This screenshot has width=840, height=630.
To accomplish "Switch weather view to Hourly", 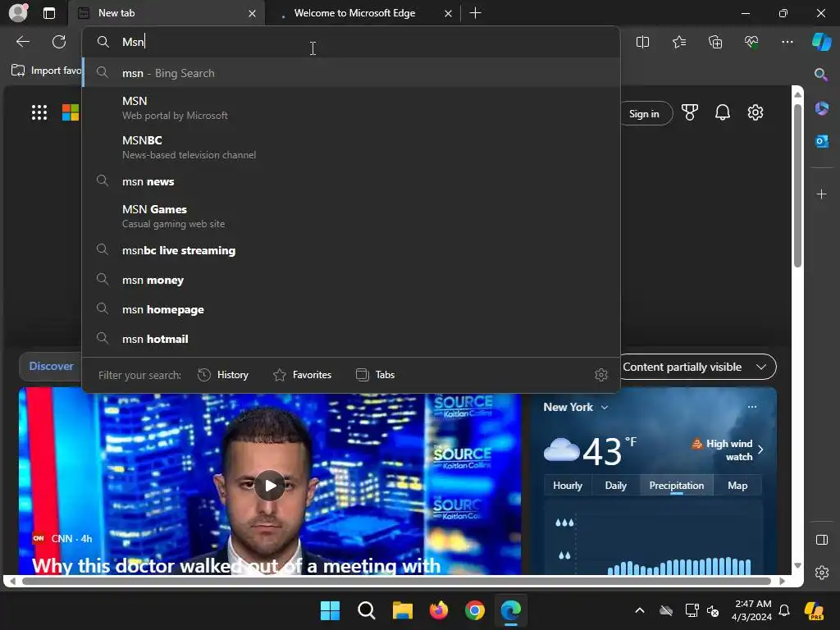I will (x=568, y=486).
